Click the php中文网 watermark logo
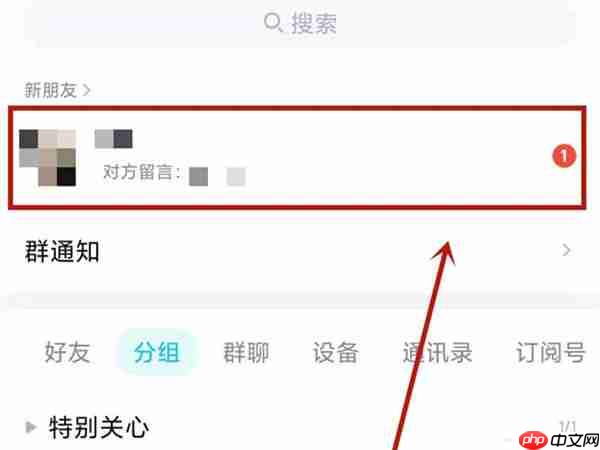Viewport: 600px width, 450px height. (558, 440)
